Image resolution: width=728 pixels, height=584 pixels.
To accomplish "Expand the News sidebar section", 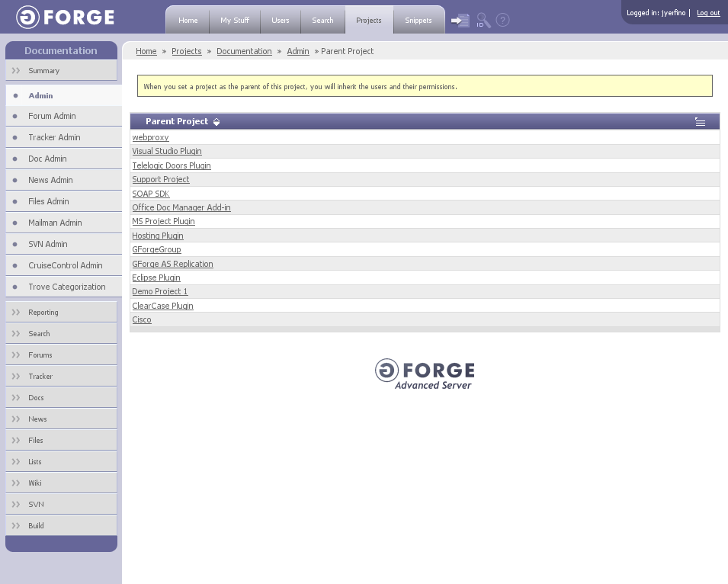I will [x=61, y=419].
